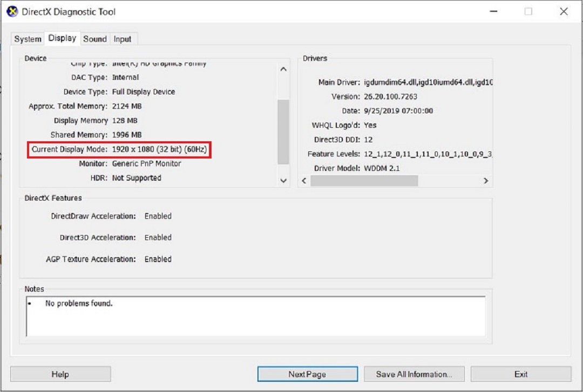This screenshot has height=392, width=583.
Task: Select the '1920 x 1080 (32 bit) (60Hz)' value
Action: pyautogui.click(x=159, y=149)
